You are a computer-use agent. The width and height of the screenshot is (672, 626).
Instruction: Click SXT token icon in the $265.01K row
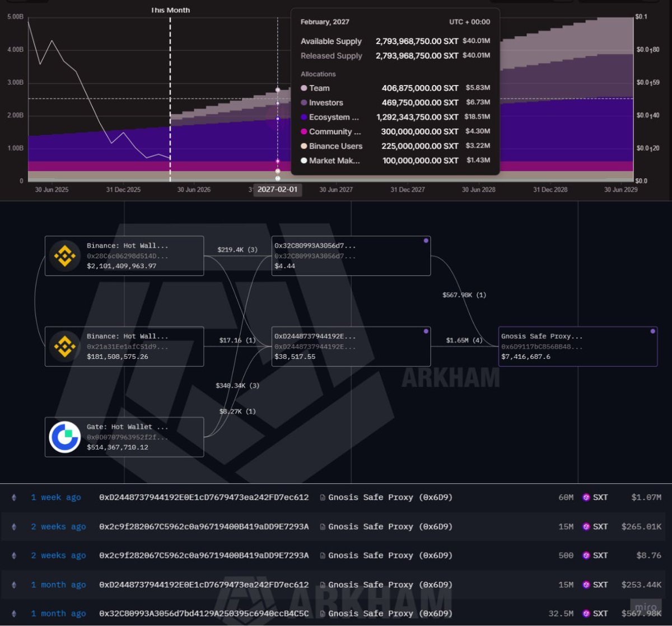[x=586, y=526]
